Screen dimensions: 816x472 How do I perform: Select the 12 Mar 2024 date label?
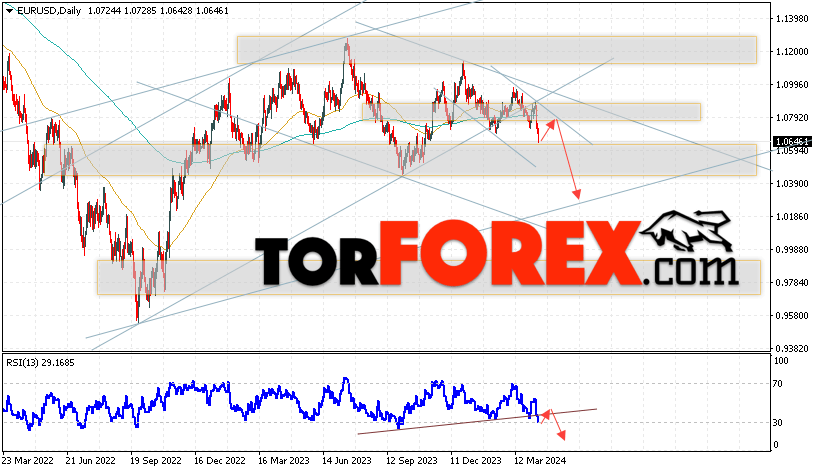[540, 461]
